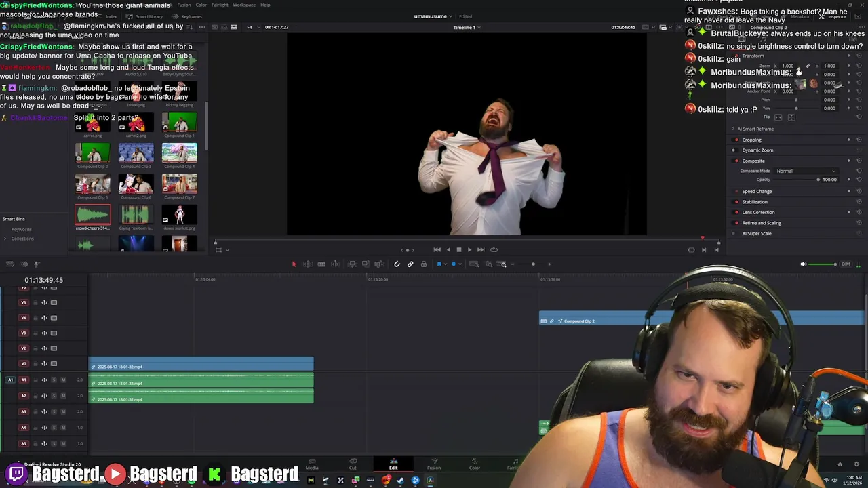This screenshot has height=488, width=868.
Task: Click the Opacity value field 100.00
Action: (x=829, y=180)
